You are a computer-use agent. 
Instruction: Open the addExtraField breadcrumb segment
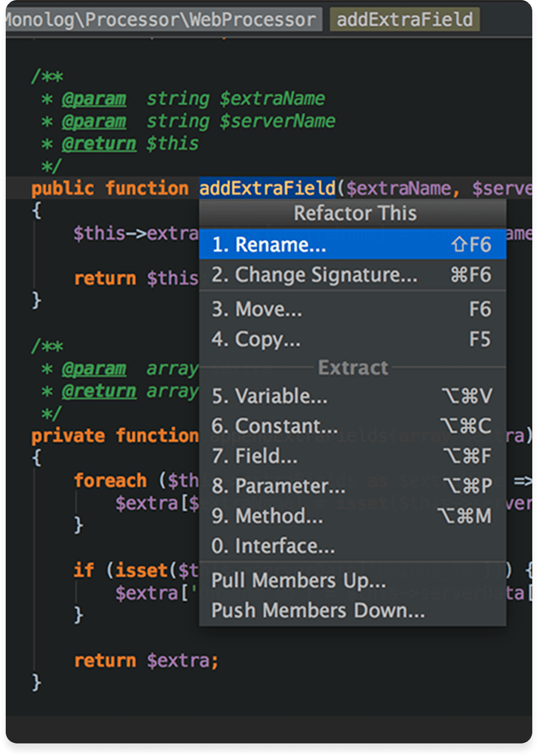click(x=405, y=20)
